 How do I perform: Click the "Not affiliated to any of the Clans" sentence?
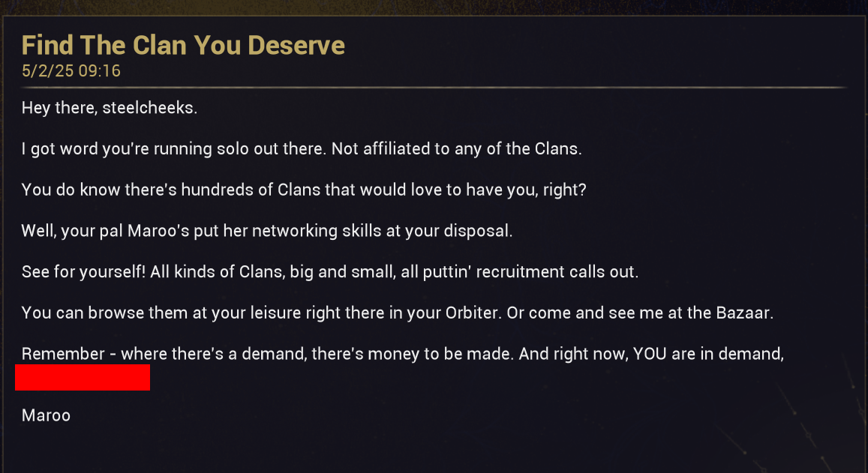456,148
